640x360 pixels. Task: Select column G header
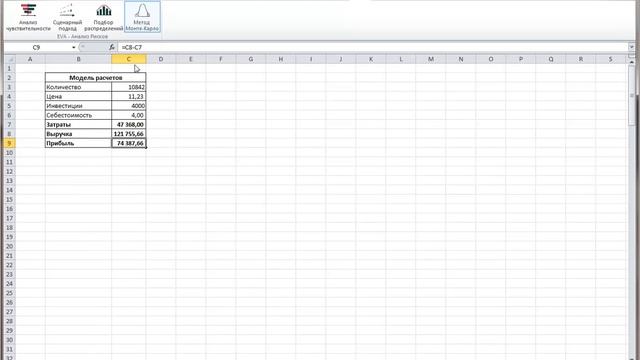[x=251, y=59]
